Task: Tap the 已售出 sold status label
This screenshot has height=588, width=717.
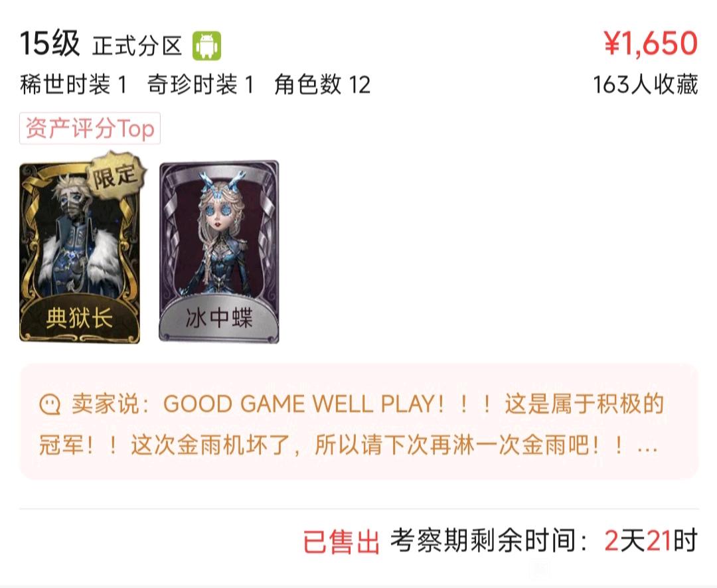Action: [x=341, y=542]
